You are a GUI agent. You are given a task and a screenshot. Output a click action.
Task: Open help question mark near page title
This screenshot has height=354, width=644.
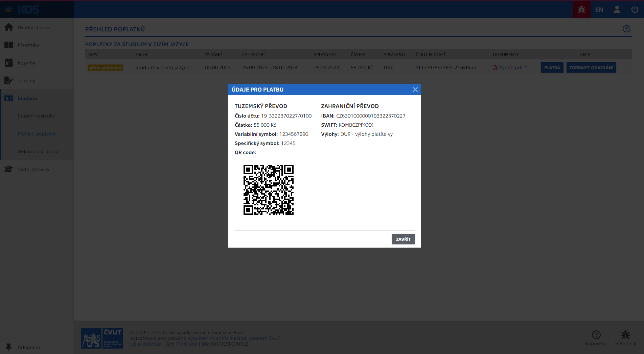point(626,29)
